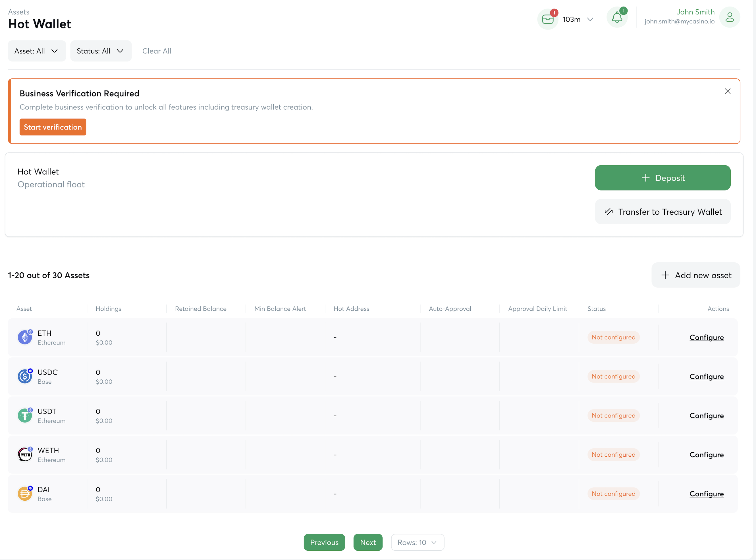The width and height of the screenshot is (756, 560).
Task: Click the WETH coin icon
Action: pyautogui.click(x=25, y=454)
